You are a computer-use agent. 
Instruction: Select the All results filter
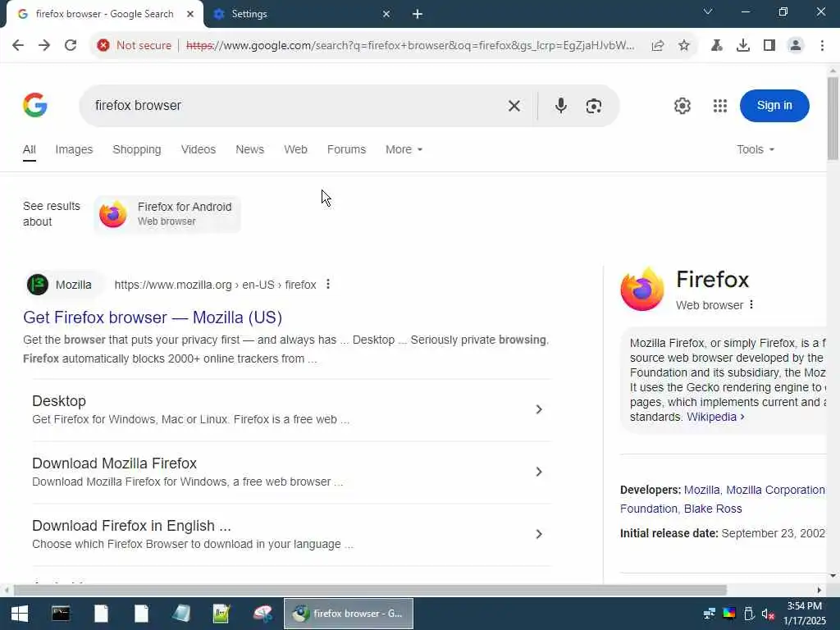coord(30,149)
